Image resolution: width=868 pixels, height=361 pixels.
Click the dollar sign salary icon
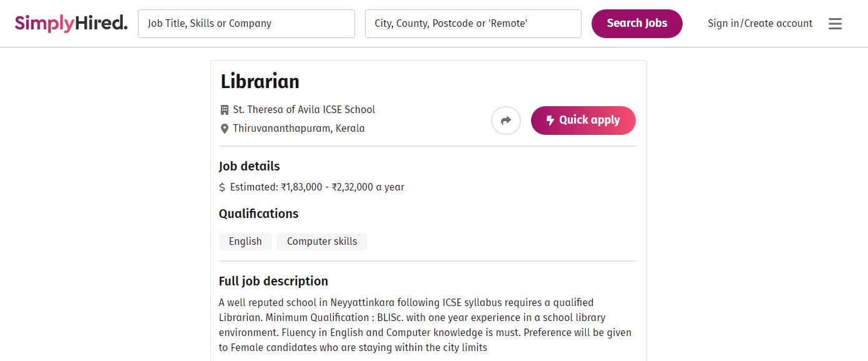click(x=222, y=187)
